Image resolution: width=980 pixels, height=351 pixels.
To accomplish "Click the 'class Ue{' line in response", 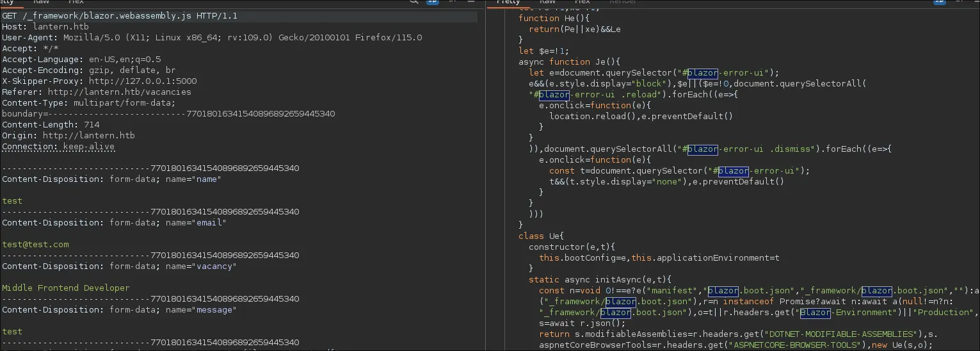I will [x=541, y=236].
